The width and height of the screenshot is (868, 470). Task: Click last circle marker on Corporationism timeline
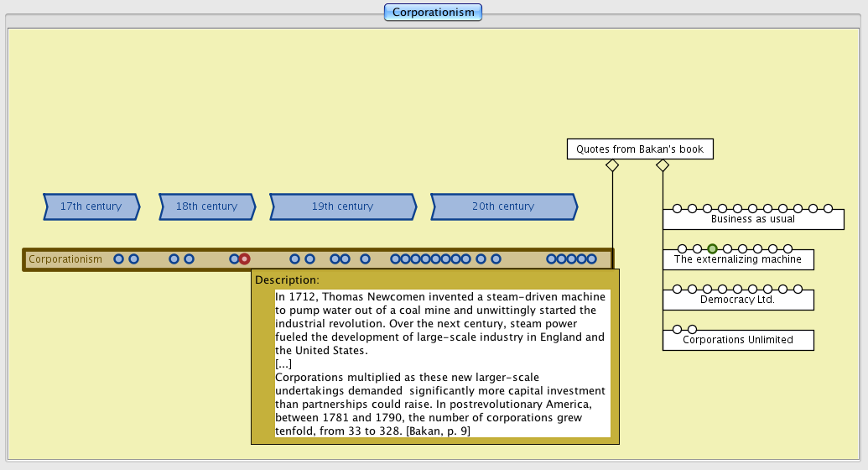pyautogui.click(x=591, y=259)
